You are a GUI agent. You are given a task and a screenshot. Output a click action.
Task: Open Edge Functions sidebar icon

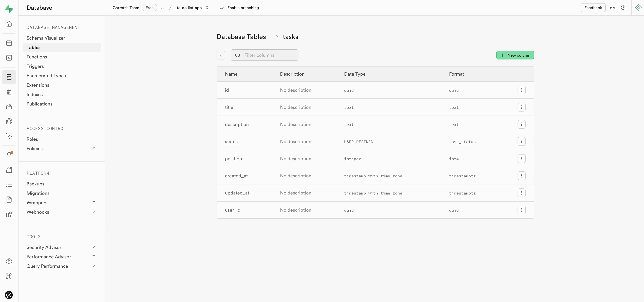coord(9,121)
